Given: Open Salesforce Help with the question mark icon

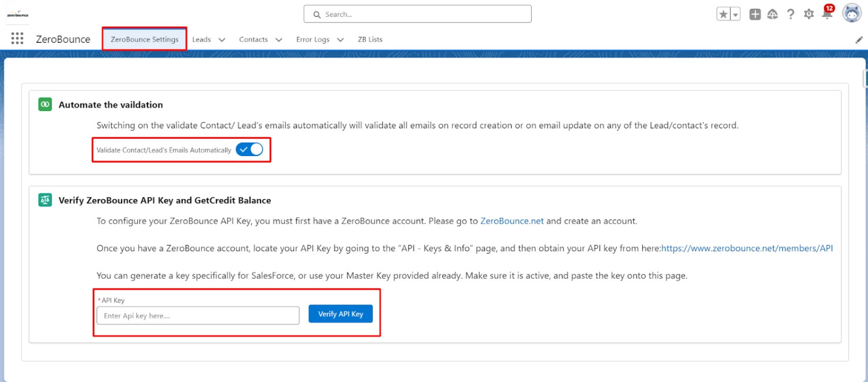Looking at the screenshot, I should [x=791, y=14].
